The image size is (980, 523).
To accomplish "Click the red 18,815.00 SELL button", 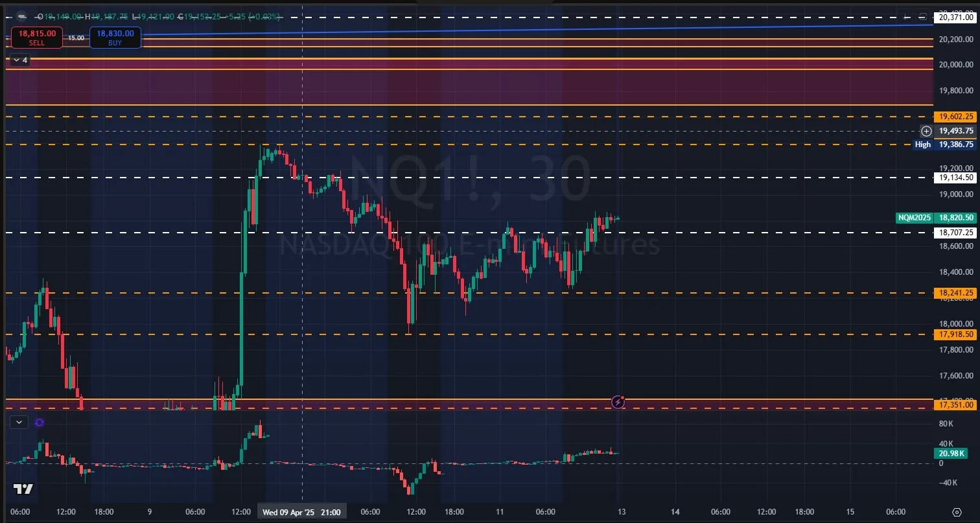I will pos(36,38).
